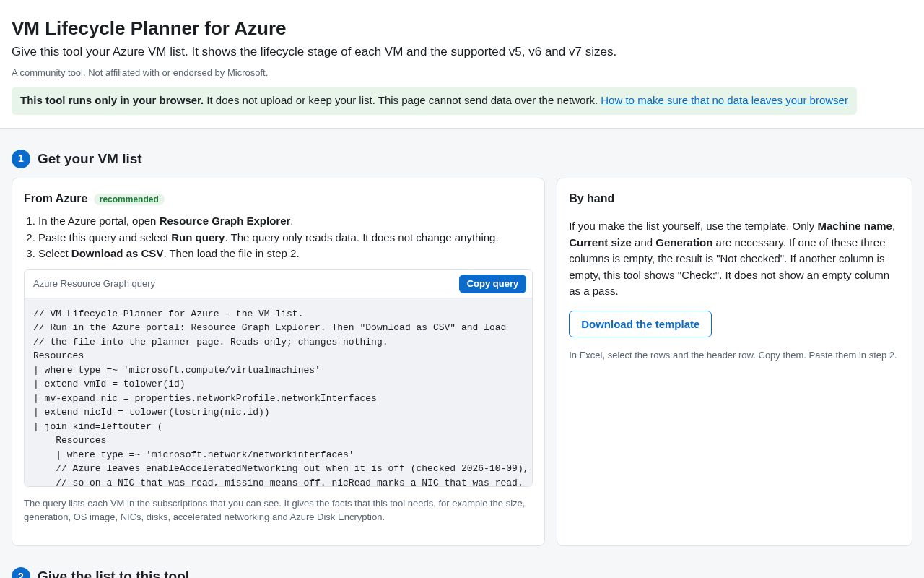Click the 'recommended' badge
Image resolution: width=924 pixels, height=578 pixels.
(x=129, y=199)
